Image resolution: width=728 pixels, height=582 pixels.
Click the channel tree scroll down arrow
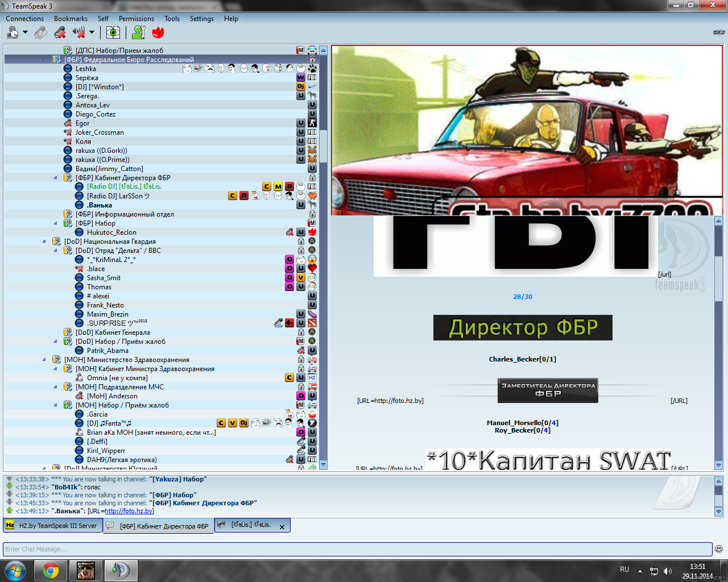[323, 465]
